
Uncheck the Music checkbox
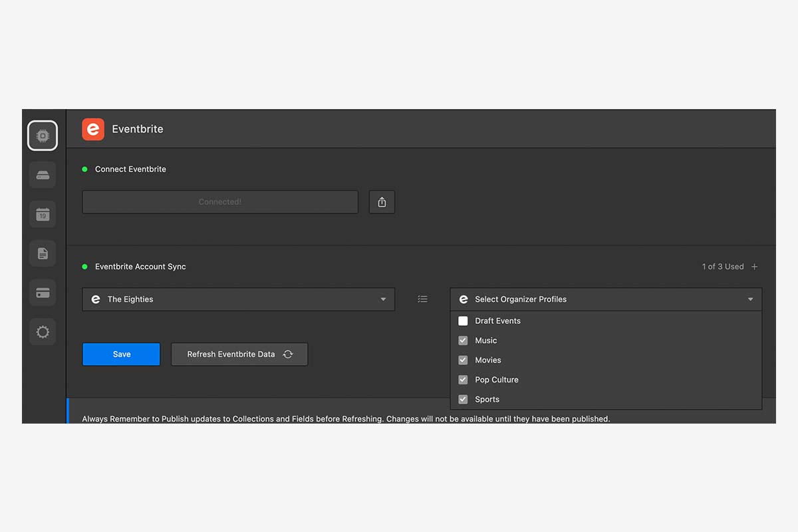coord(464,340)
